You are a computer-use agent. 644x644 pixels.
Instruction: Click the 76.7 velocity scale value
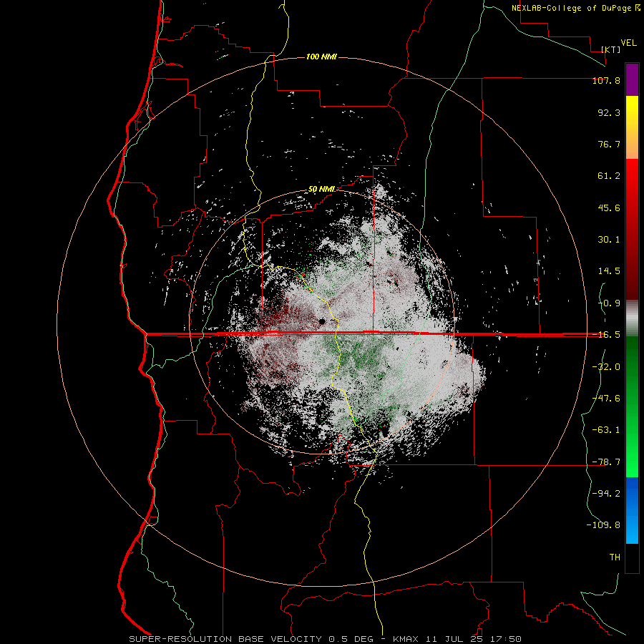609,144
